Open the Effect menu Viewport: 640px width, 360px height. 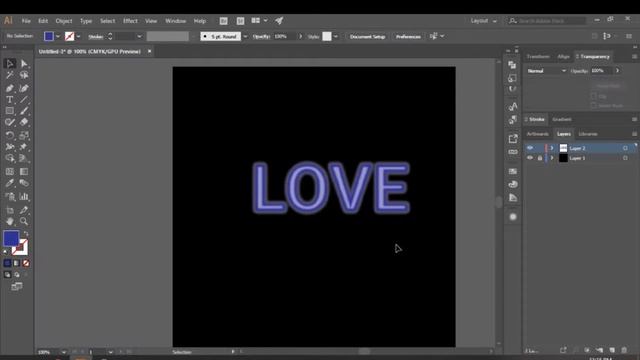point(130,21)
